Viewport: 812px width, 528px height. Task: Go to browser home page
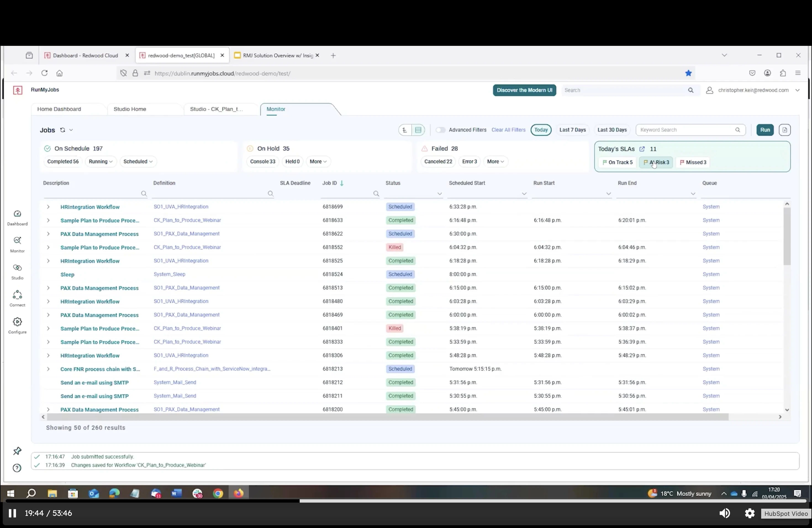pos(59,73)
